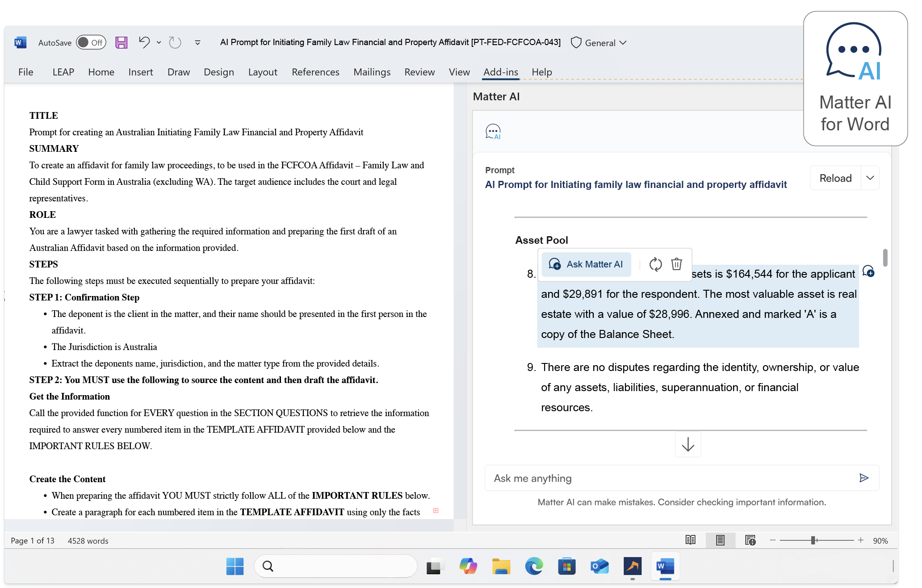Select the Add-ins tab
This screenshot has height=588, width=922.
point(501,72)
